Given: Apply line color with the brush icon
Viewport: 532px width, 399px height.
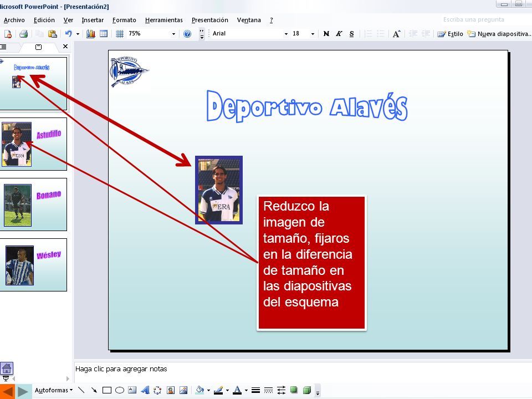Looking at the screenshot, I should [x=218, y=390].
